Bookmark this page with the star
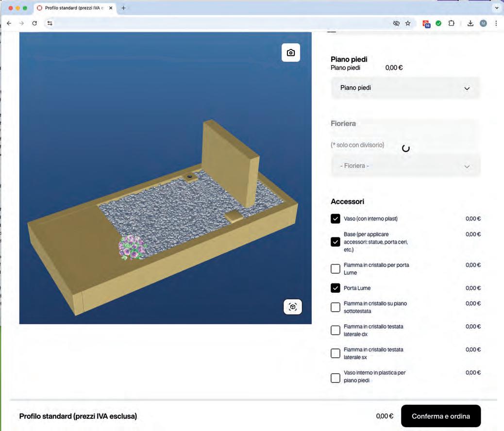Screen dimensions: 504x431 click(x=408, y=23)
